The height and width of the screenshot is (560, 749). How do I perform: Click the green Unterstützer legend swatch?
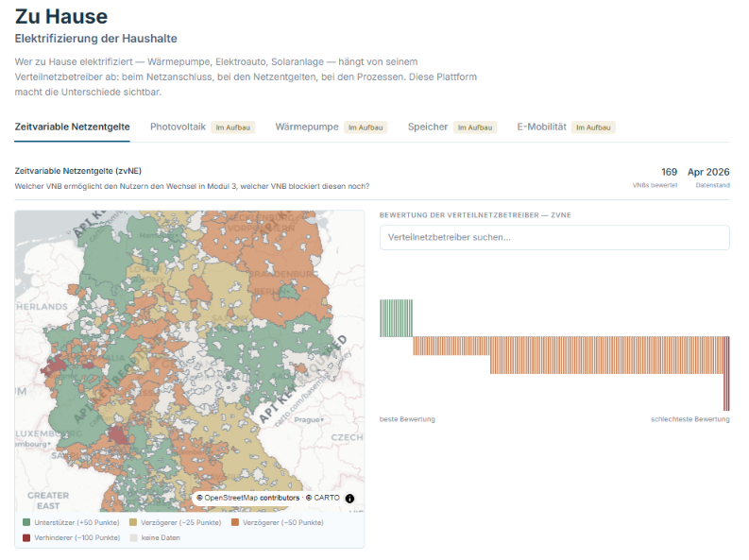[x=26, y=523]
